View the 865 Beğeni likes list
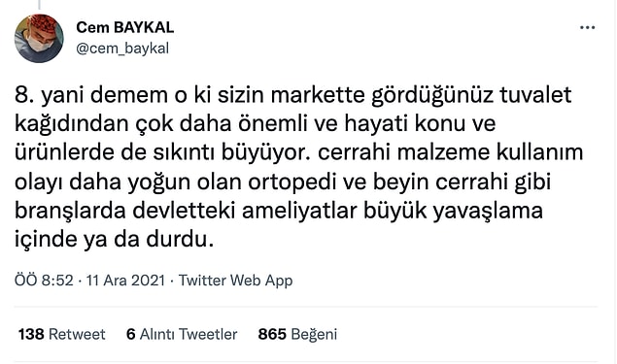The height and width of the screenshot is (364, 617). tap(297, 335)
